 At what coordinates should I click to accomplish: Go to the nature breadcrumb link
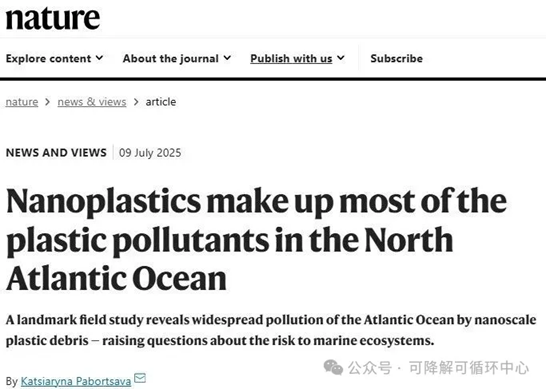click(x=22, y=102)
